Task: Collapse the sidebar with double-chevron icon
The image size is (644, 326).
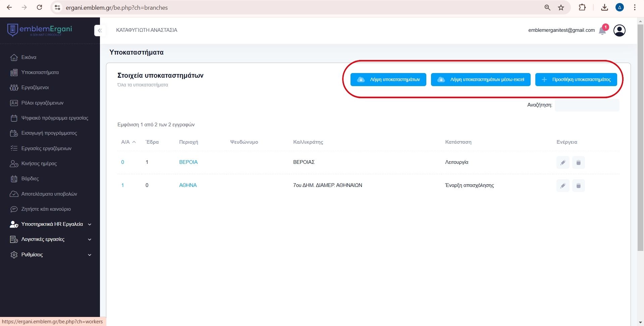Action: pos(100,30)
